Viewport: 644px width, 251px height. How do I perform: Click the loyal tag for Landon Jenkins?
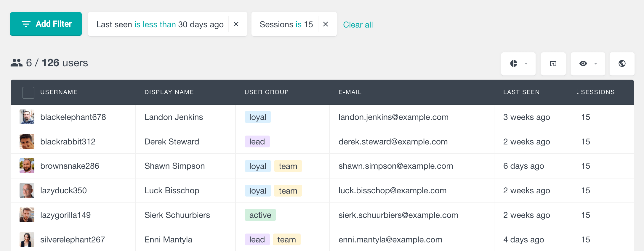257,117
